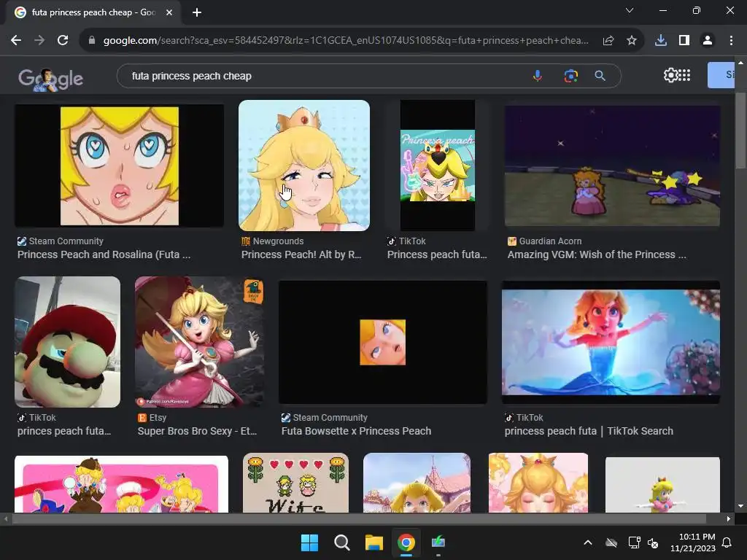Open the 'Amazing VGM: Wish of the Princess' link
The width and height of the screenshot is (747, 560).
click(597, 254)
